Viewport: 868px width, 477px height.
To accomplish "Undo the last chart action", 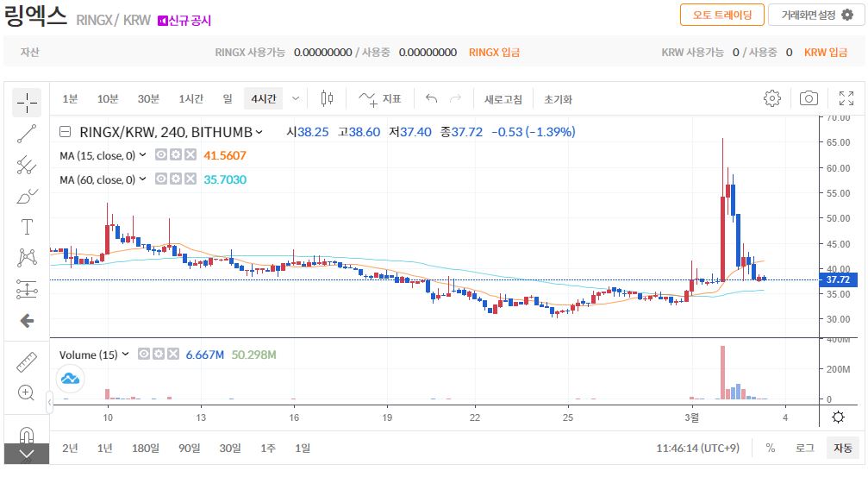I will [431, 98].
